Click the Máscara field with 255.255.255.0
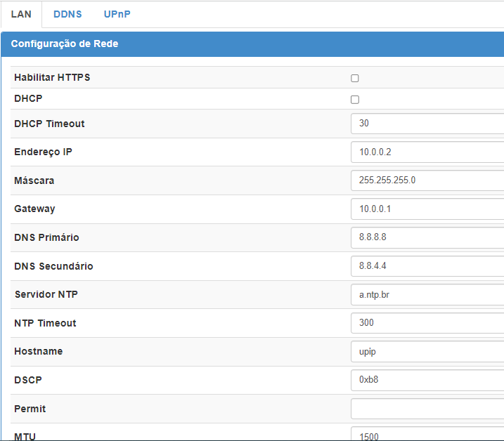 (x=427, y=180)
